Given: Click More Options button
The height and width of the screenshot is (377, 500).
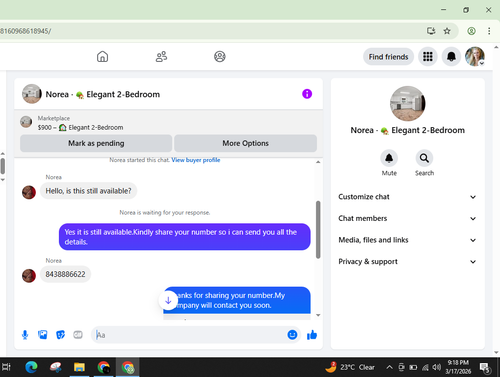Looking at the screenshot, I should [x=245, y=143].
